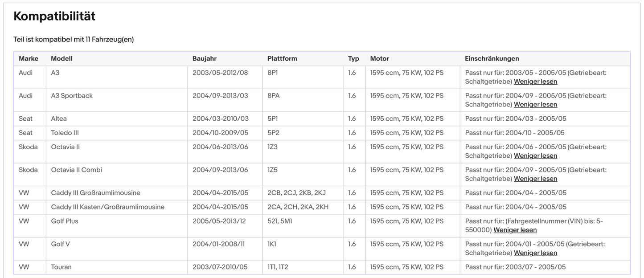This screenshot has width=644, height=278.
Task: Click the Einschränkungen column header
Action: [492, 59]
